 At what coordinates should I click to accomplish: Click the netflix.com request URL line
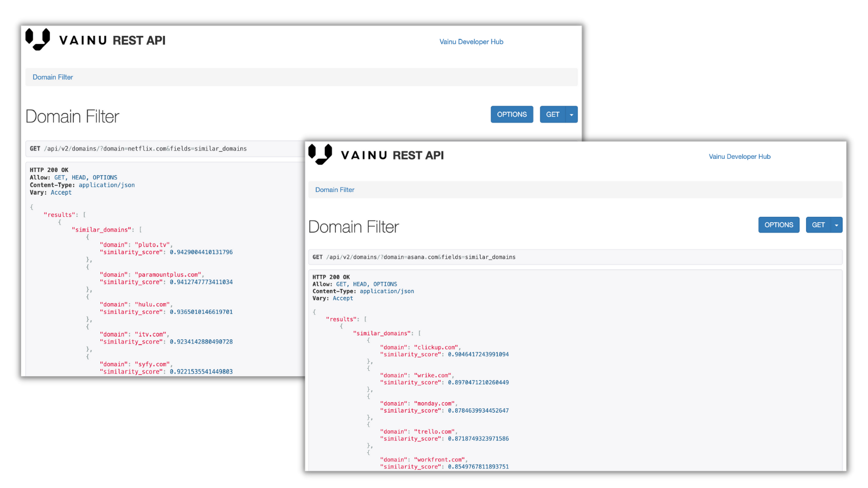pos(145,149)
